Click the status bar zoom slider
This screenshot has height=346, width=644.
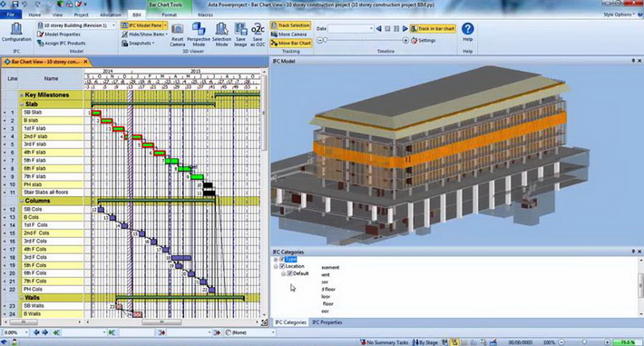point(583,341)
